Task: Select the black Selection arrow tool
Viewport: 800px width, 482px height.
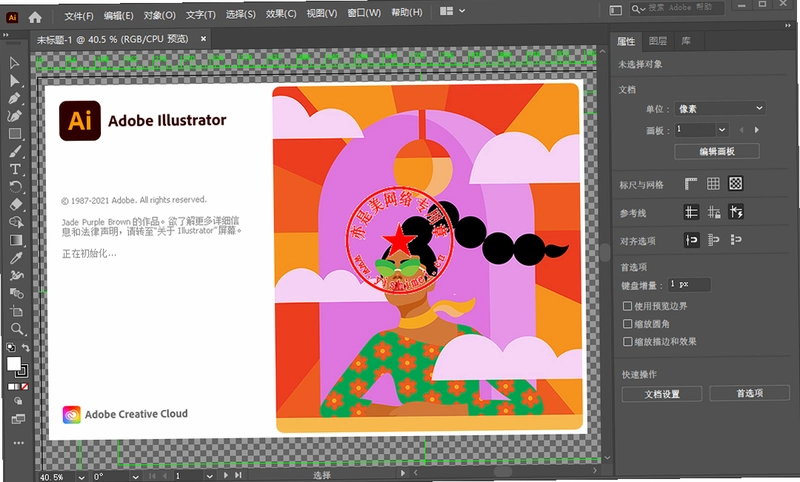Action: pos(14,63)
